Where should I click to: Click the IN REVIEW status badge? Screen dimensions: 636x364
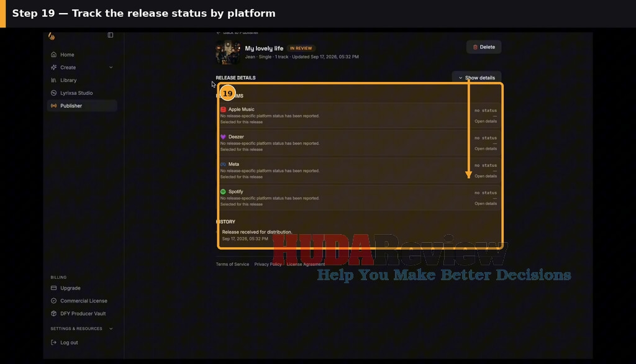(x=301, y=48)
